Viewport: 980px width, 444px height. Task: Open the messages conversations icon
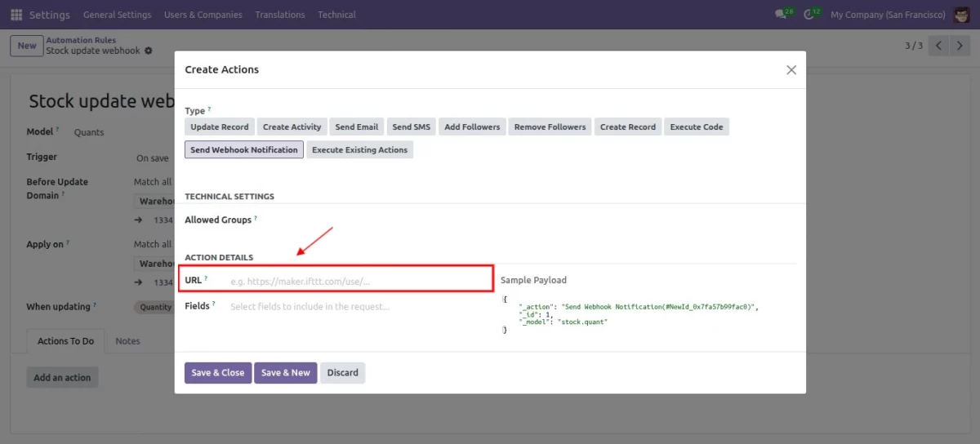click(780, 15)
